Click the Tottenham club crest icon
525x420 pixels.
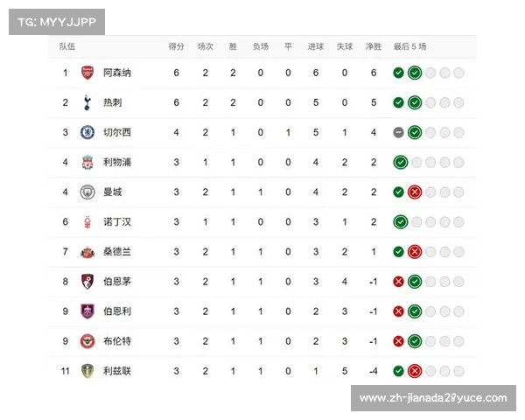click(x=87, y=102)
